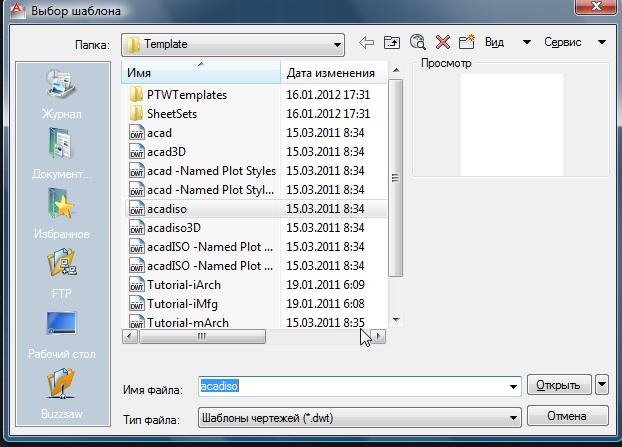Sort by the Дата изменения column header
The width and height of the screenshot is (622, 447).
point(334,73)
